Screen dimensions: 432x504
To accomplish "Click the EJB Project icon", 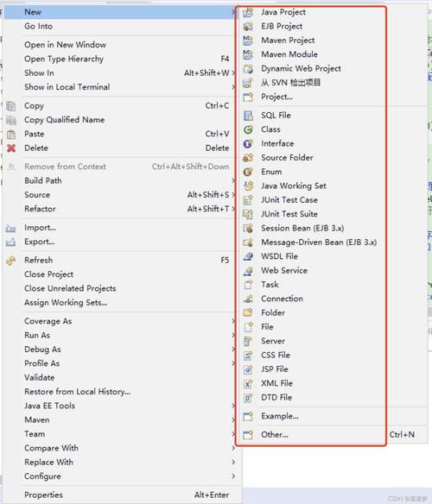I will point(248,27).
